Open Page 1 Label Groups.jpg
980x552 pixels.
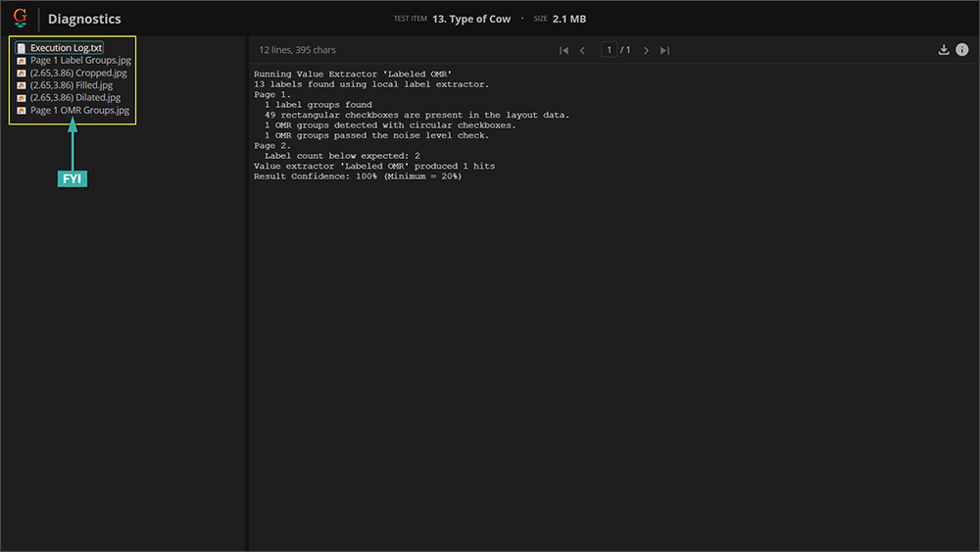(79, 61)
